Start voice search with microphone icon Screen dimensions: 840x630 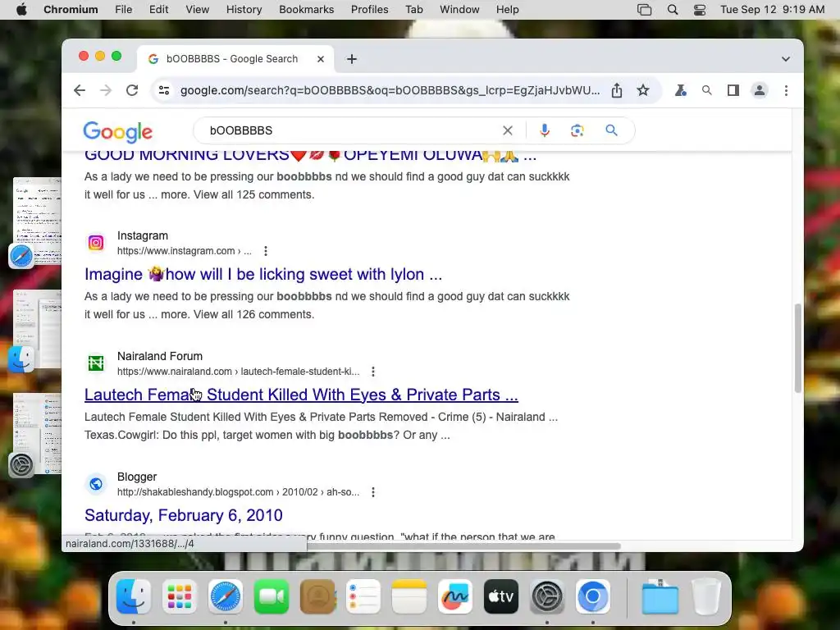point(545,130)
